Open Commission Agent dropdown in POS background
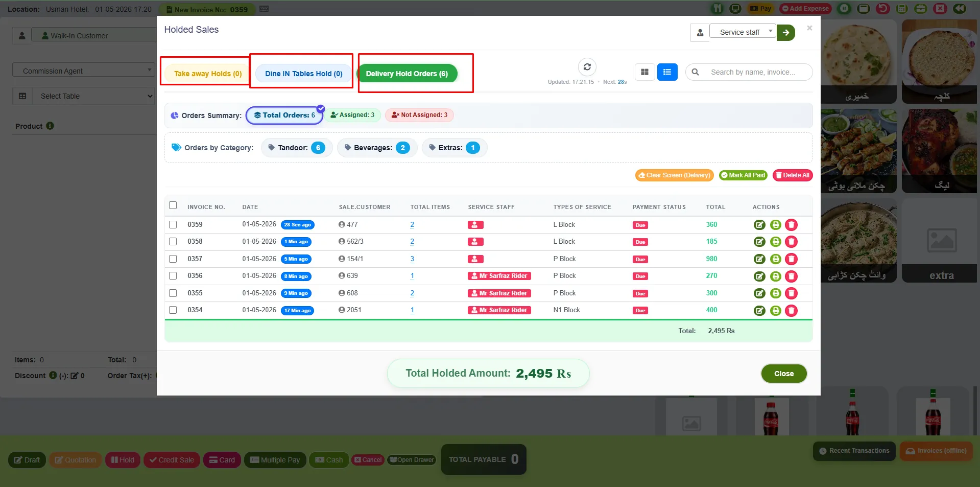Viewport: 980px width, 487px height. click(84, 71)
